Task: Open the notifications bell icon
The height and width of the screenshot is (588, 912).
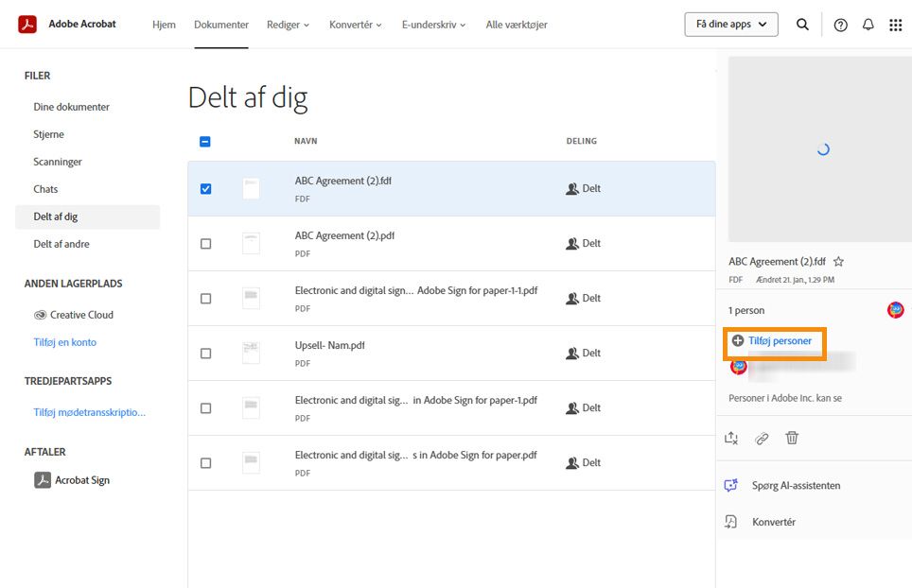Action: click(868, 25)
